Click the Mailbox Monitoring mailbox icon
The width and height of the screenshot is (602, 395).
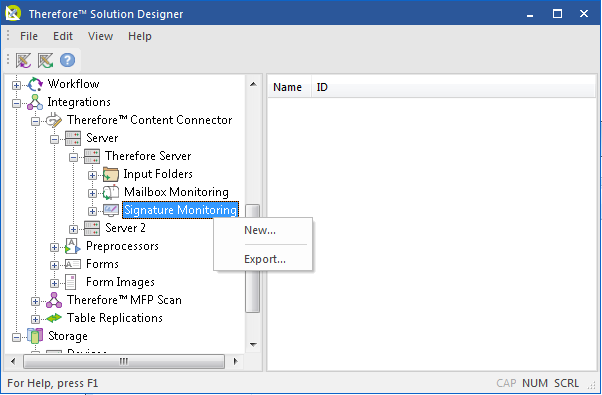click(111, 192)
